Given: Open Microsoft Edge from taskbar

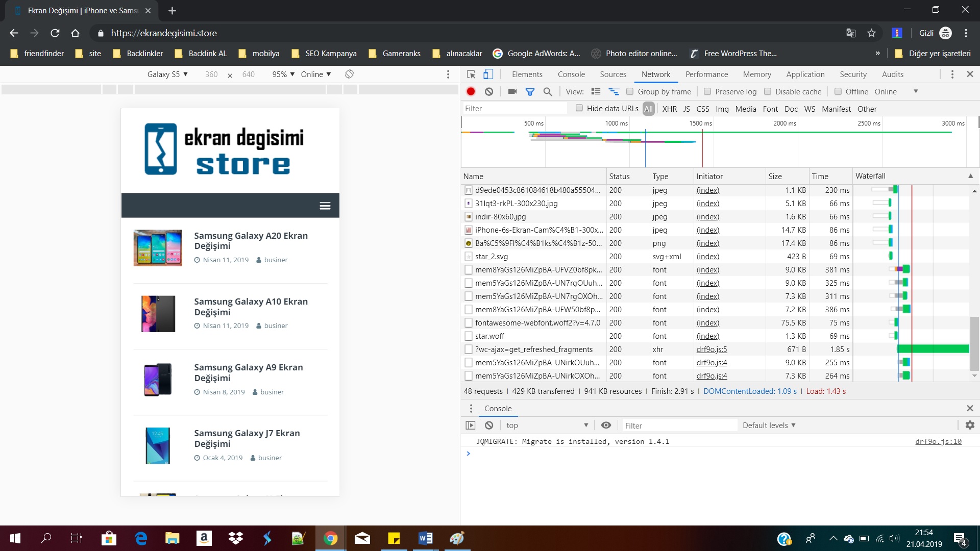Looking at the screenshot, I should pos(141,538).
